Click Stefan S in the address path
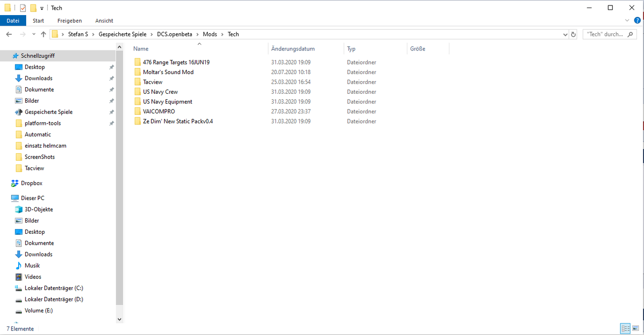The width and height of the screenshot is (644, 335). coord(78,34)
